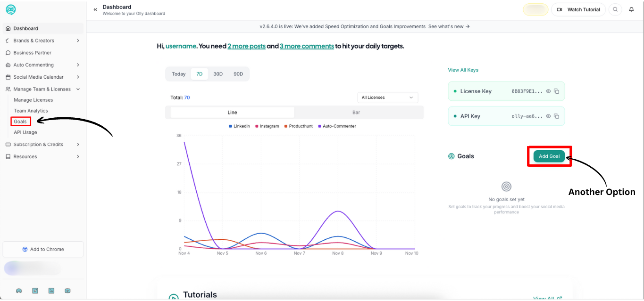Image resolution: width=644 pixels, height=301 pixels.
Task: Open search via magnifier icon
Action: pos(615,9)
